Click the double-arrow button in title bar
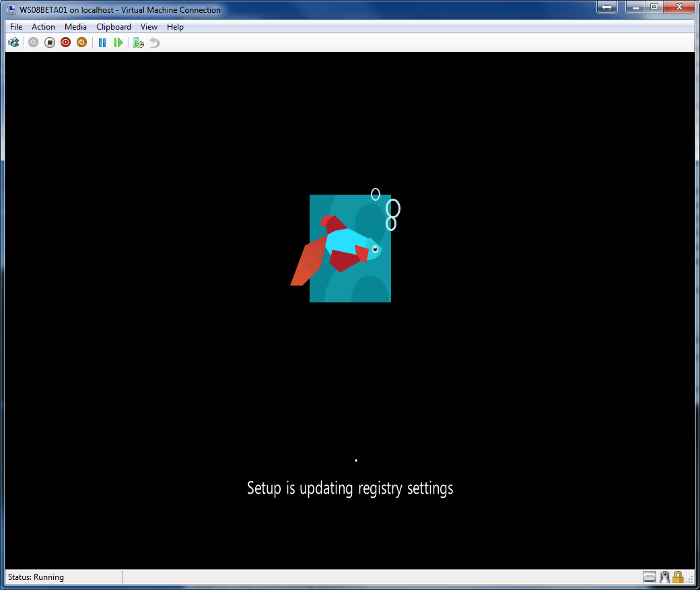700x590 pixels. click(606, 7)
